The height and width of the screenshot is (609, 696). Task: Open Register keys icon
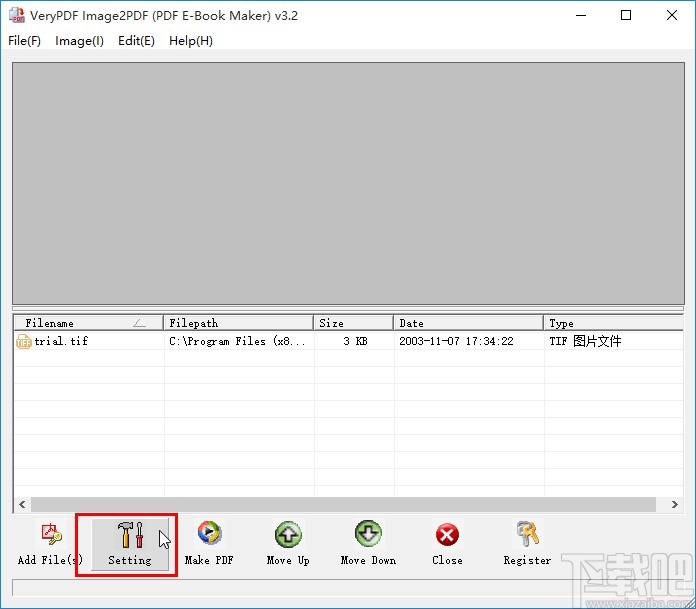point(527,534)
